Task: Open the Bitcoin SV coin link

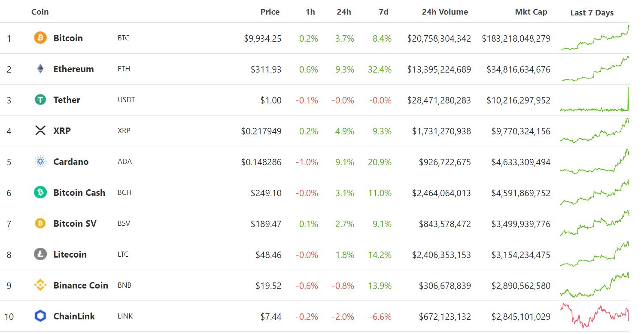Action: 75,223
